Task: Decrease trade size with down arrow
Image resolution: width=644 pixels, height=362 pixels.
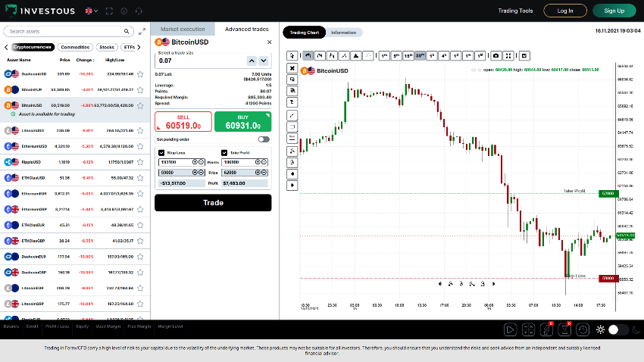Action: pyautogui.click(x=264, y=61)
